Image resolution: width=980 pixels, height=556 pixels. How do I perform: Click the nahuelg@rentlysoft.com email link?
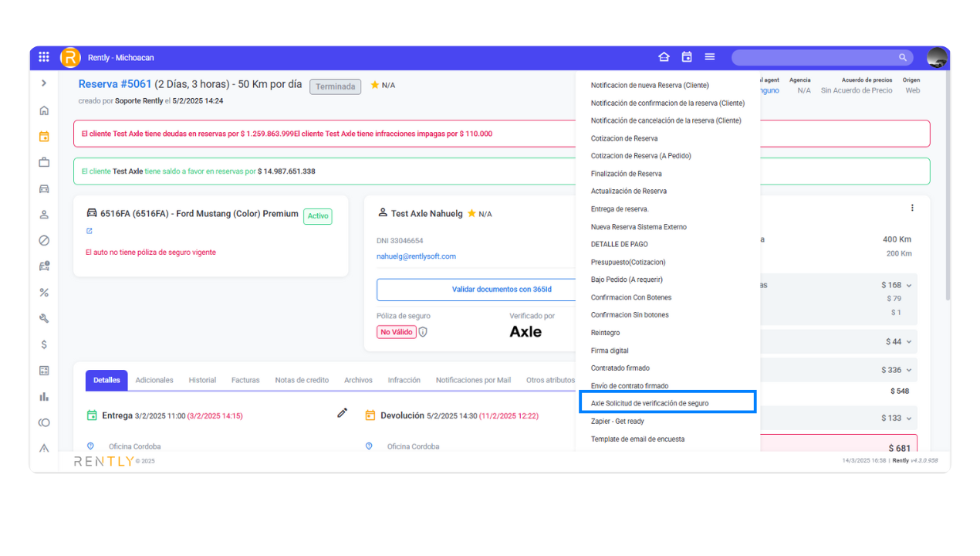click(x=416, y=256)
